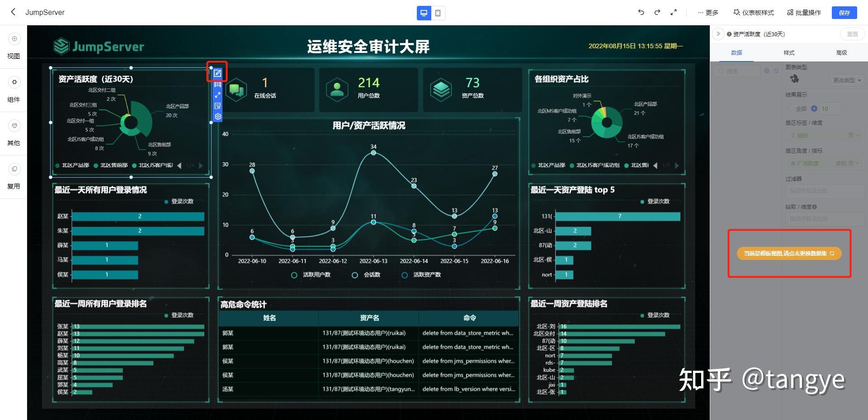Click the 更换数据集 orange prompt button

789,253
